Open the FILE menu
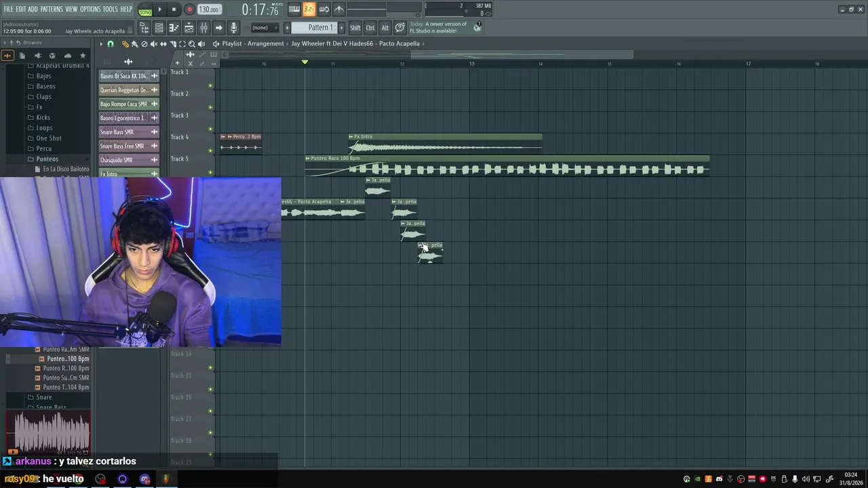 8,9
